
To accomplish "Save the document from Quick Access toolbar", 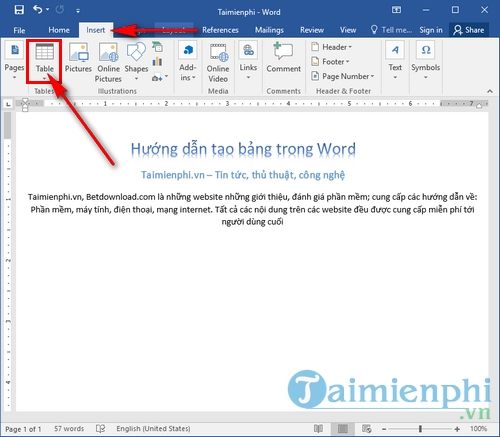I will pyautogui.click(x=19, y=10).
